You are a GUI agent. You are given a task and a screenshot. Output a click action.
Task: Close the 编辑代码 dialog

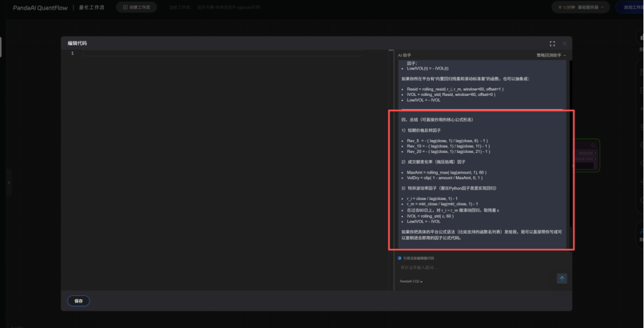(564, 44)
